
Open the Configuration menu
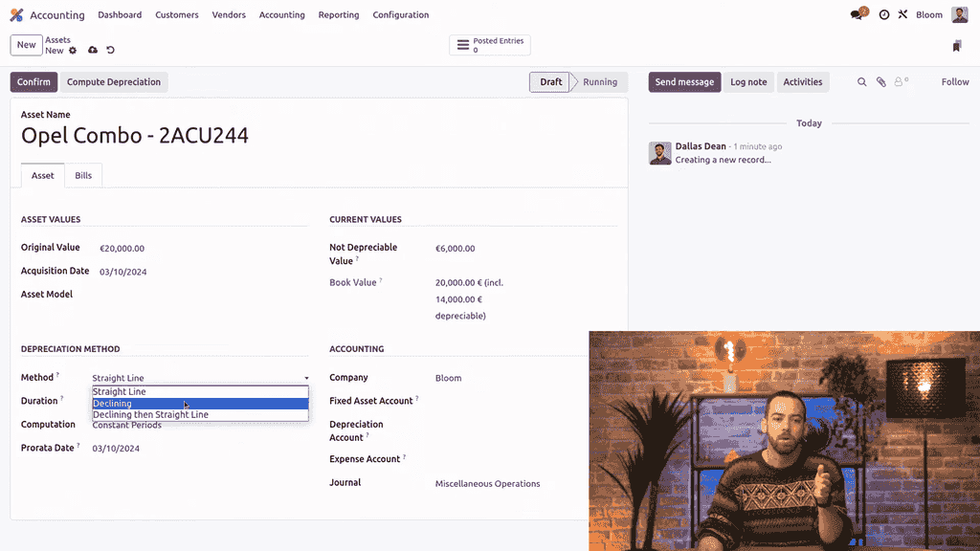click(400, 15)
